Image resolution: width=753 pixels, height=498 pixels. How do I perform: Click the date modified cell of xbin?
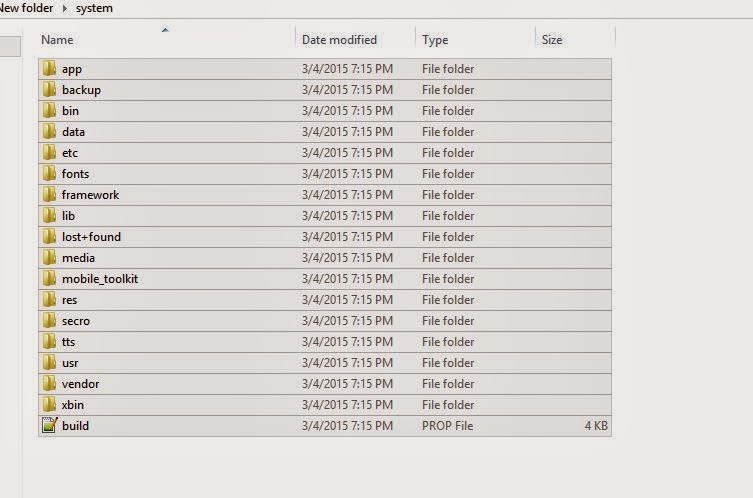click(x=347, y=405)
